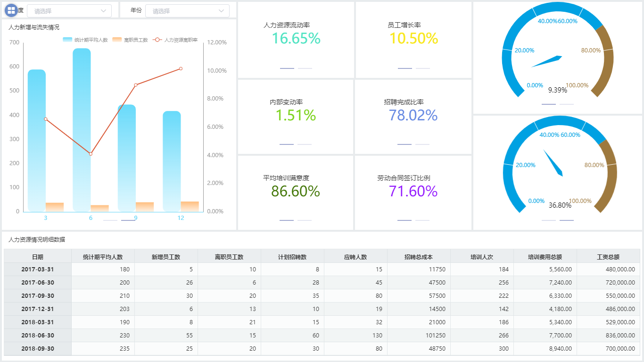
Task: Toggle the 统计期平均人数 legend item
Action: click(85, 40)
